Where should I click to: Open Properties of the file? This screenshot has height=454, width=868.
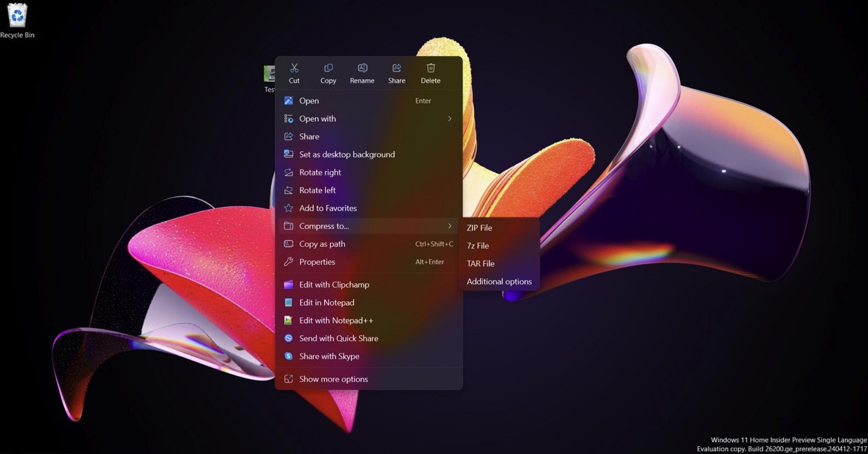point(317,262)
